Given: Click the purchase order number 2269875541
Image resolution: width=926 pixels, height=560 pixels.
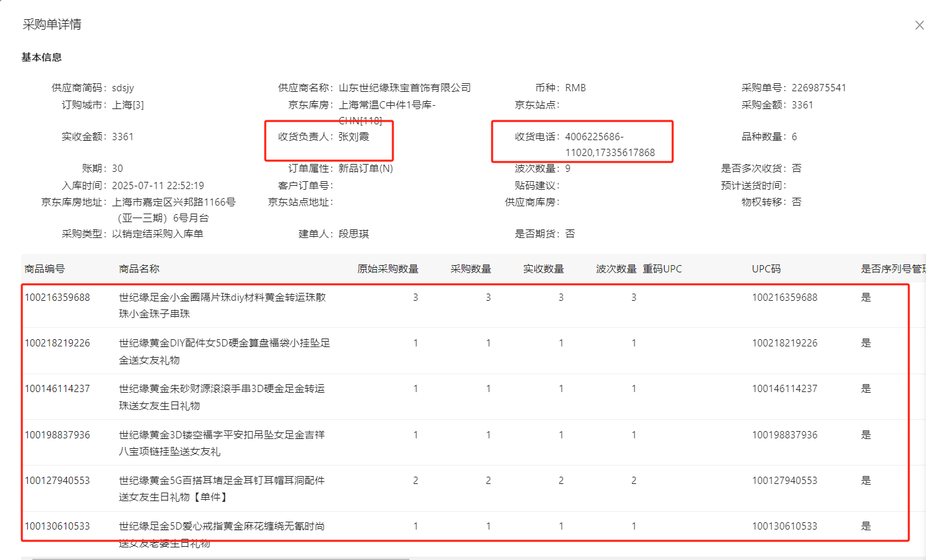Looking at the screenshot, I should click(x=819, y=88).
